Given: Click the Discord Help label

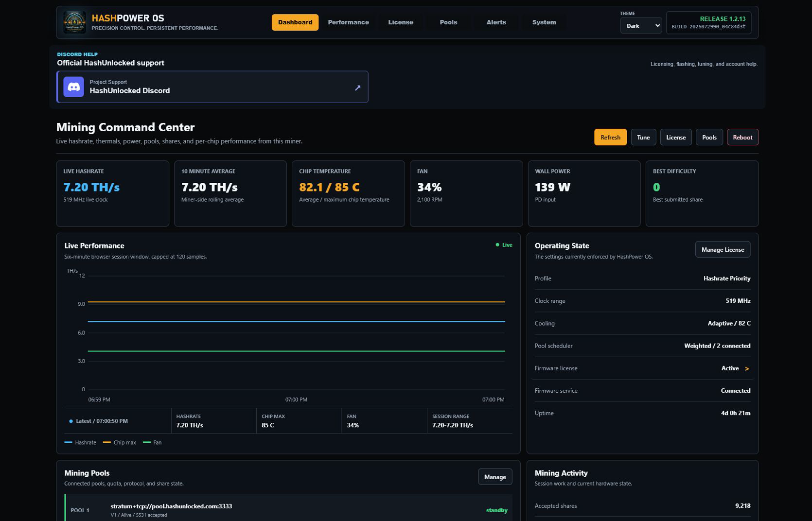Looking at the screenshot, I should [77, 54].
